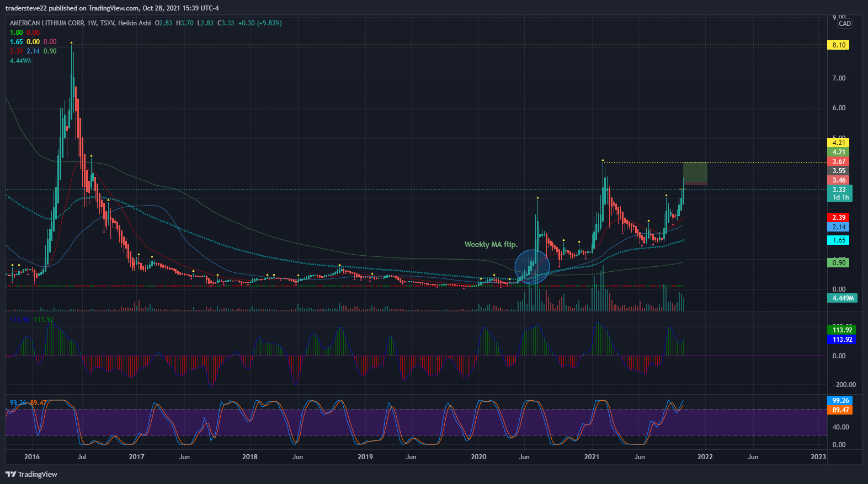
Task: Click the blue 113.92 indicator label
Action: pyautogui.click(x=842, y=340)
